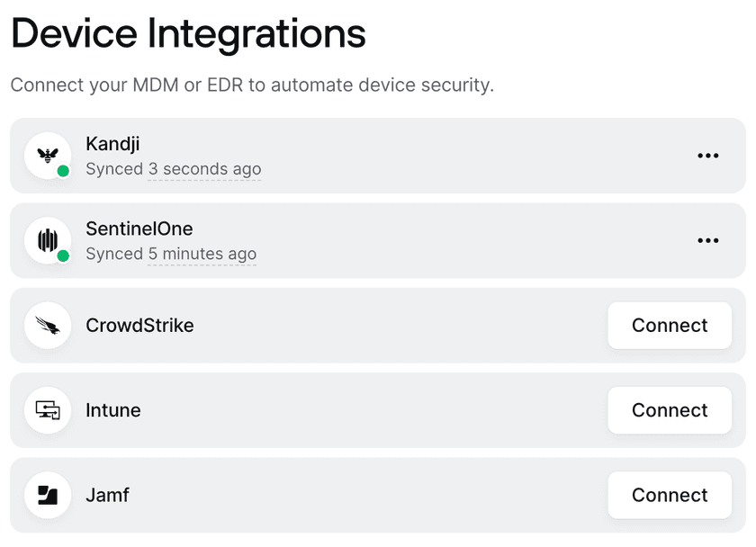The image size is (756, 547).
Task: Click the SentinelOne logo icon
Action: [x=47, y=240]
